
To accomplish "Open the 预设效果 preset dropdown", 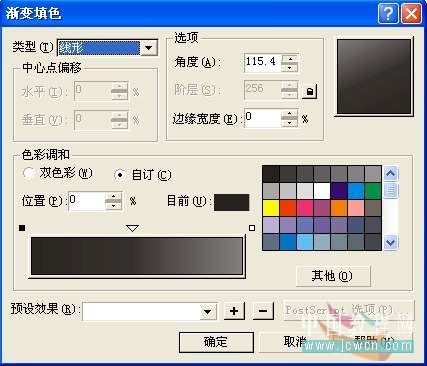I will tap(208, 312).
